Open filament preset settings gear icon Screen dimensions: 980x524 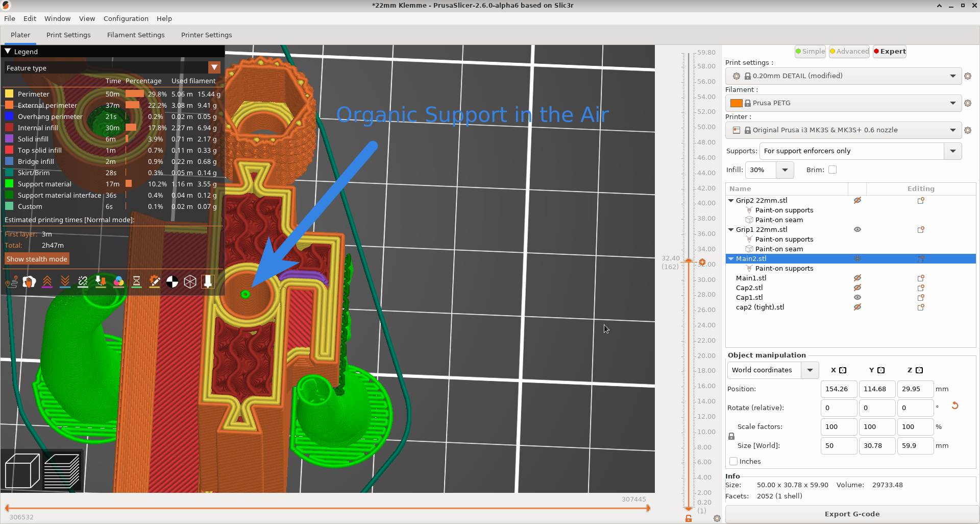pos(967,103)
